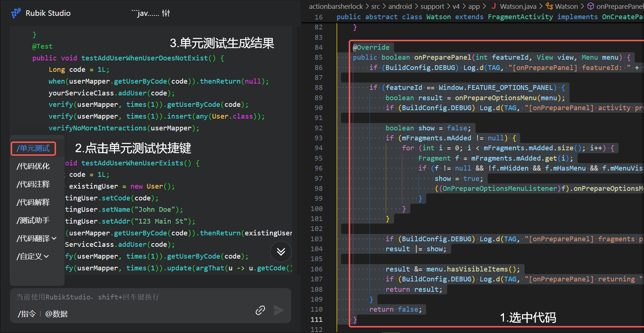
Task: Click 'boolean show = false;' in editor
Action: 428,128
